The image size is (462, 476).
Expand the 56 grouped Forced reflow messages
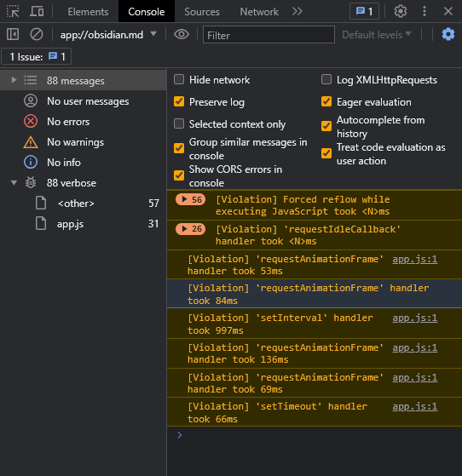point(191,199)
